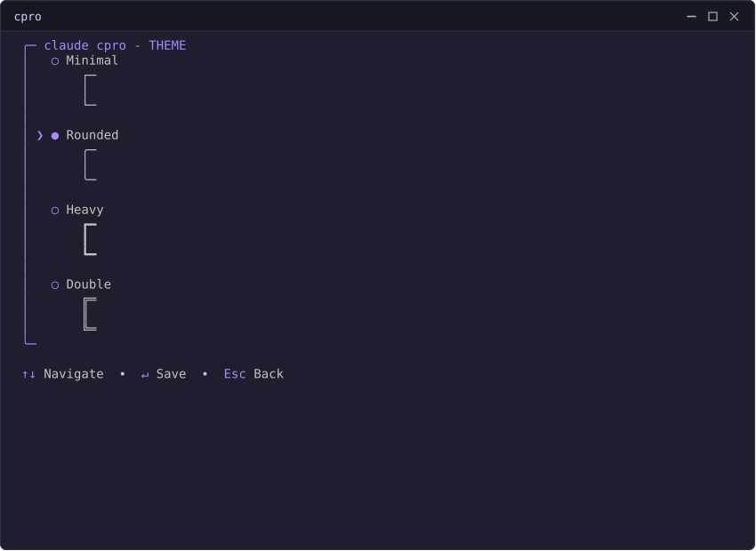Click the Rounded theme label

92,135
